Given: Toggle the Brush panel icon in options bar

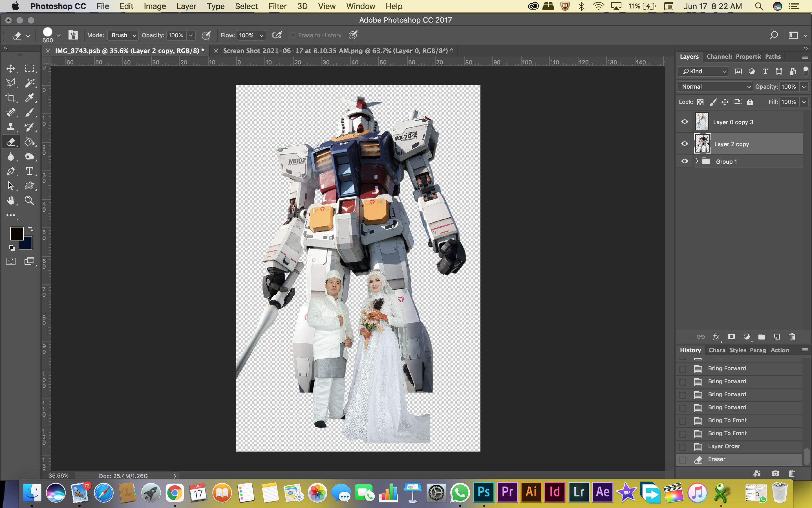Looking at the screenshot, I should click(x=73, y=35).
